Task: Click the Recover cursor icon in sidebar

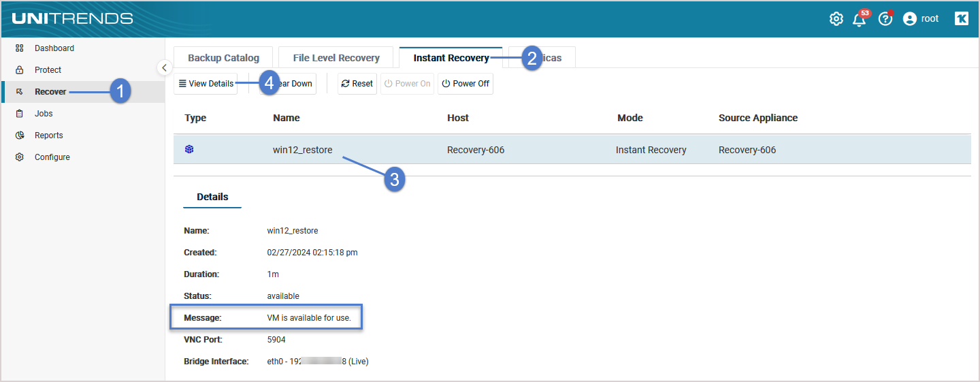Action: point(20,92)
